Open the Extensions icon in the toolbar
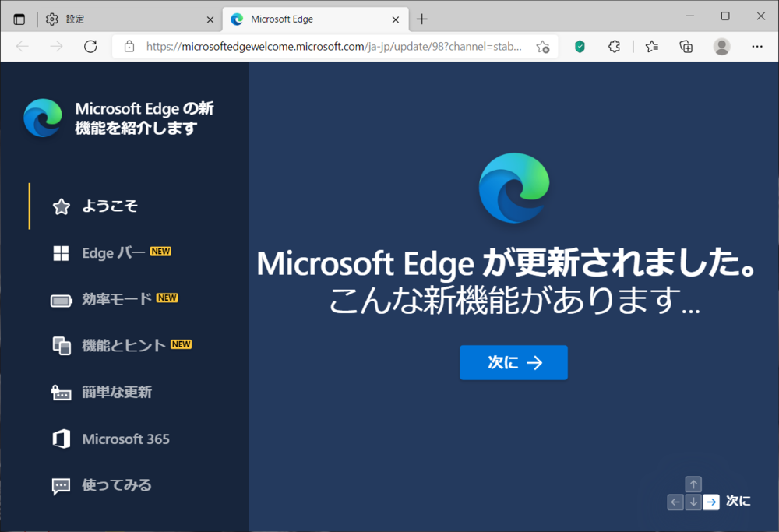The width and height of the screenshot is (779, 532). click(x=614, y=46)
